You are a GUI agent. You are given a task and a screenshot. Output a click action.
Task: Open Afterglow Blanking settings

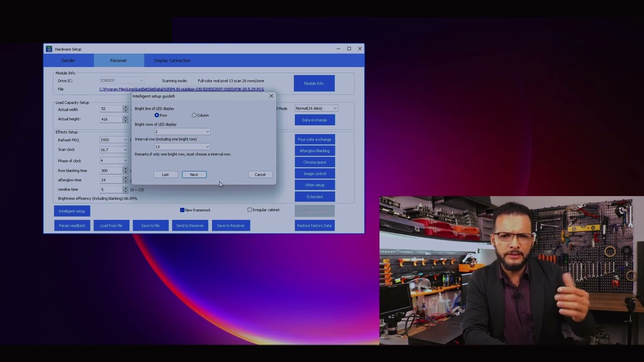pos(314,151)
